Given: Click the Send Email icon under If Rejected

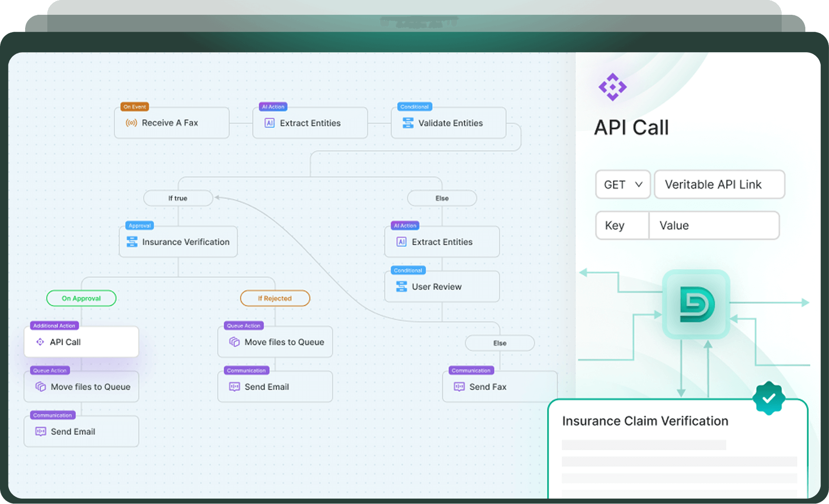Looking at the screenshot, I should [x=235, y=387].
